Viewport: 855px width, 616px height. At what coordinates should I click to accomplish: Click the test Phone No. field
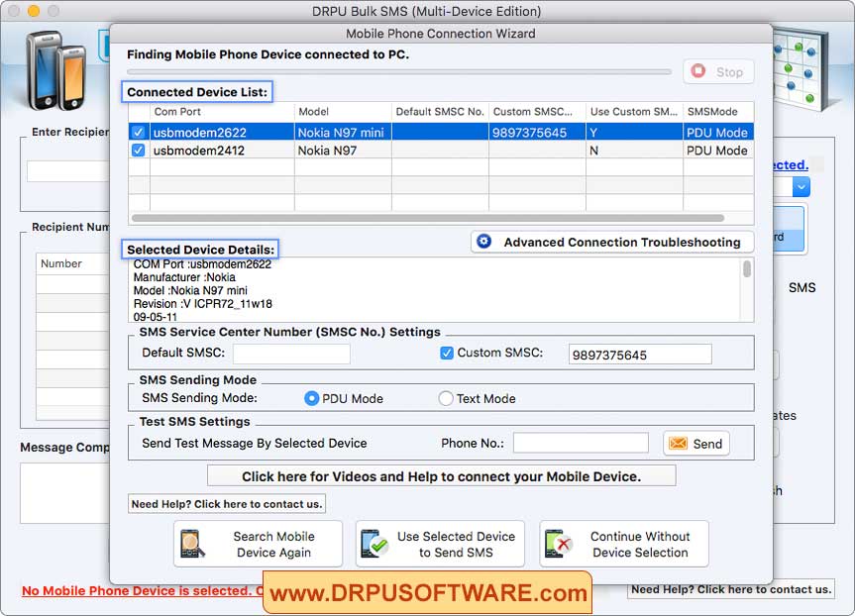click(x=581, y=444)
